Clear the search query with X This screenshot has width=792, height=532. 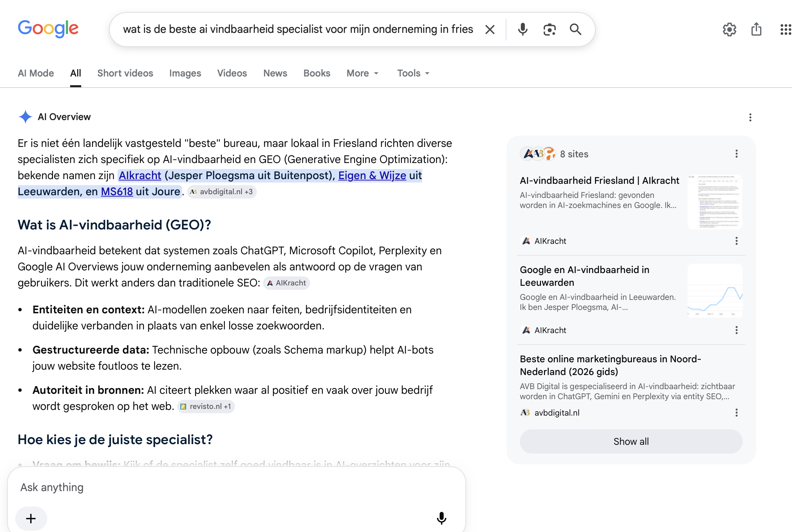point(490,30)
